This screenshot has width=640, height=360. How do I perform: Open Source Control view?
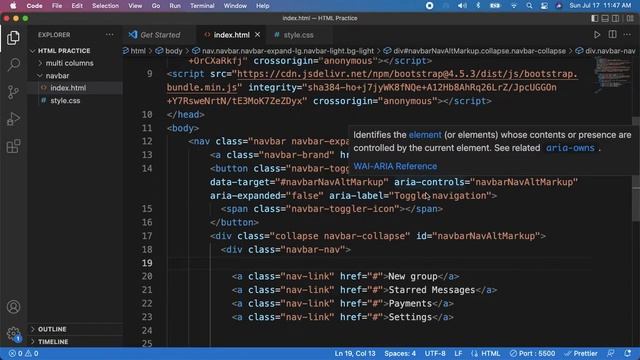click(x=13, y=92)
